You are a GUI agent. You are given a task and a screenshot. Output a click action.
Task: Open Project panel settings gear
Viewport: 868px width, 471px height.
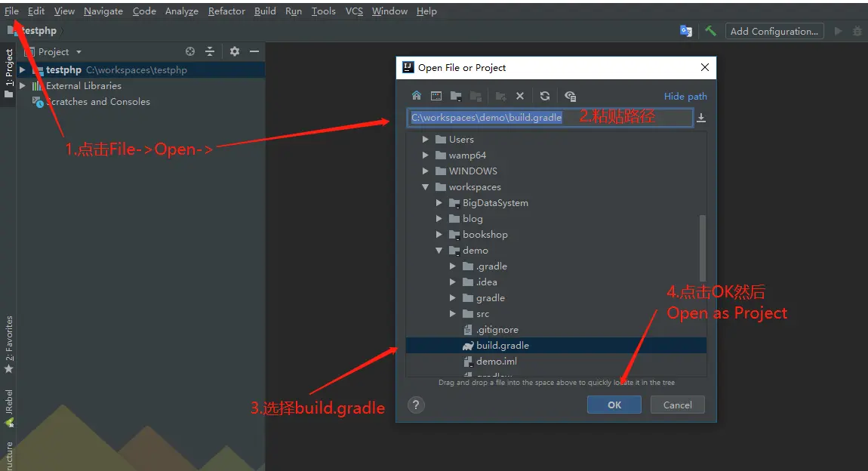coord(235,51)
